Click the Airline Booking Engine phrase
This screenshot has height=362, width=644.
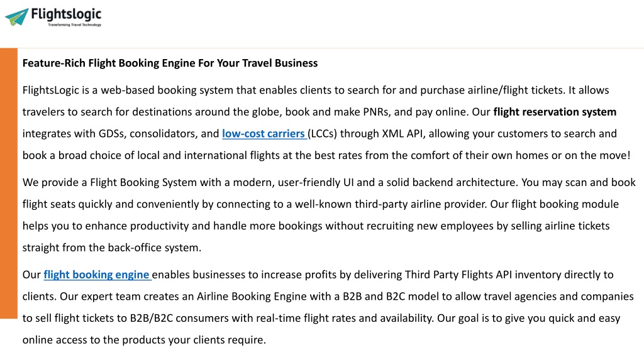(252, 296)
